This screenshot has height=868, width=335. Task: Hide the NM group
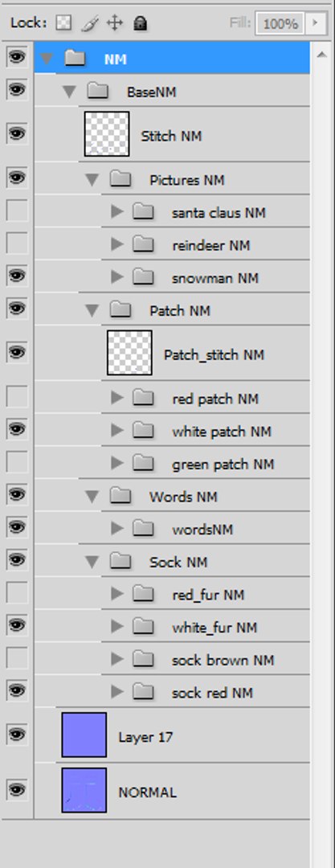pyautogui.click(x=17, y=56)
